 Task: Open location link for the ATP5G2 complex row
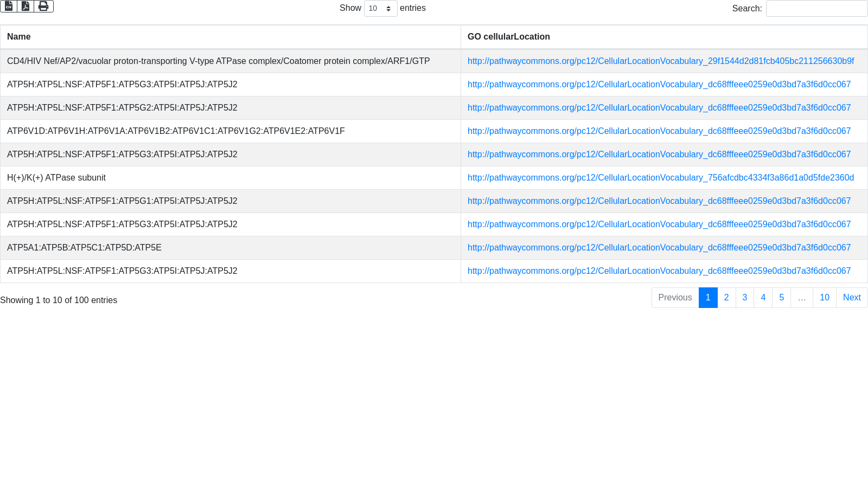coord(659,108)
